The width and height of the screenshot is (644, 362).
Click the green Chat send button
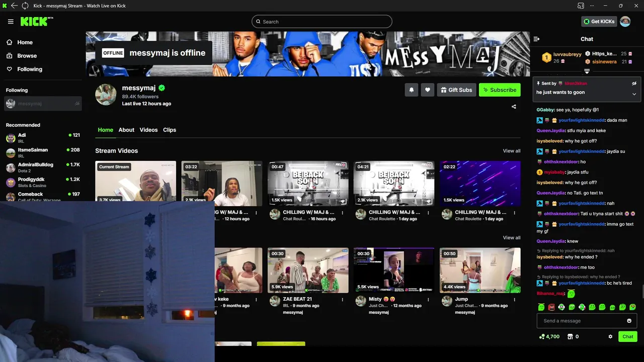pos(628,336)
